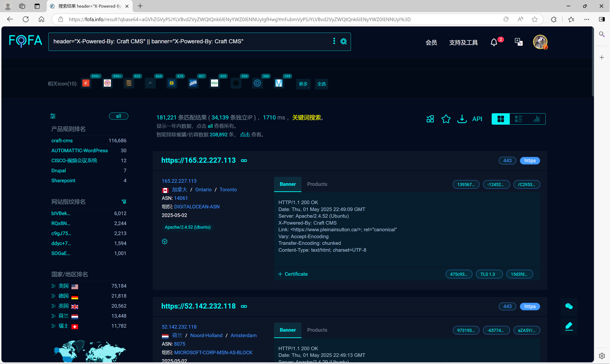This screenshot has width=610, height=364.
Task: Open the WeChat contact floating icon
Action: (569, 306)
